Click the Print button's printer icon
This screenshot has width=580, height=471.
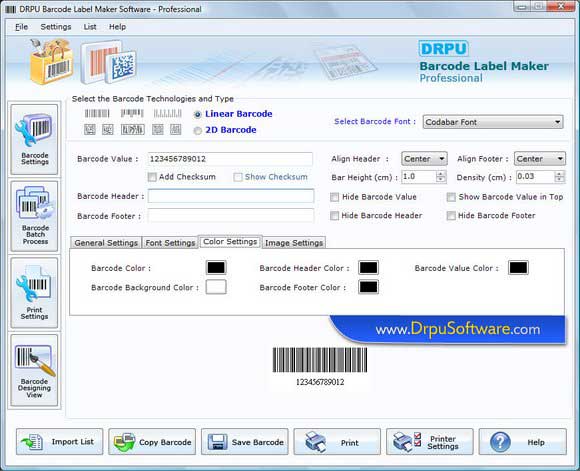[316, 442]
